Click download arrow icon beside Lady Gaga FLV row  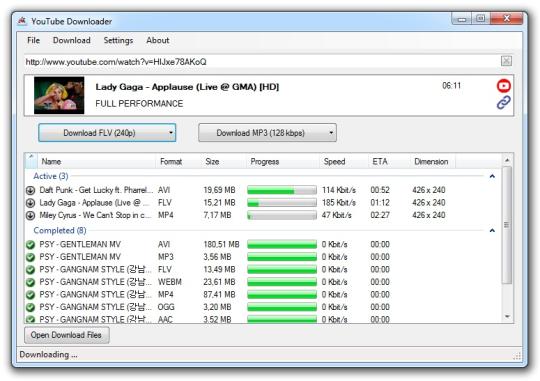point(31,203)
